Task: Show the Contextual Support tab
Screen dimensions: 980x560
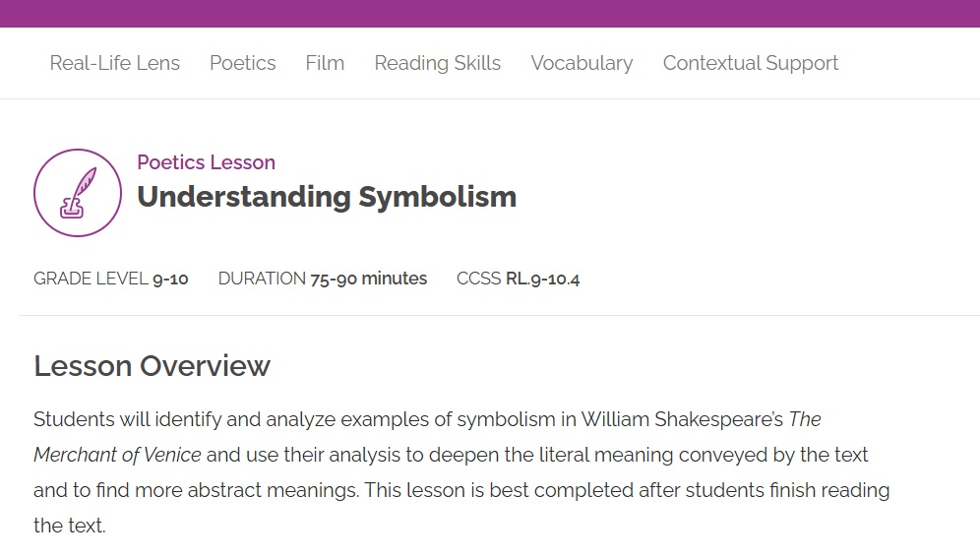Action: pos(750,63)
